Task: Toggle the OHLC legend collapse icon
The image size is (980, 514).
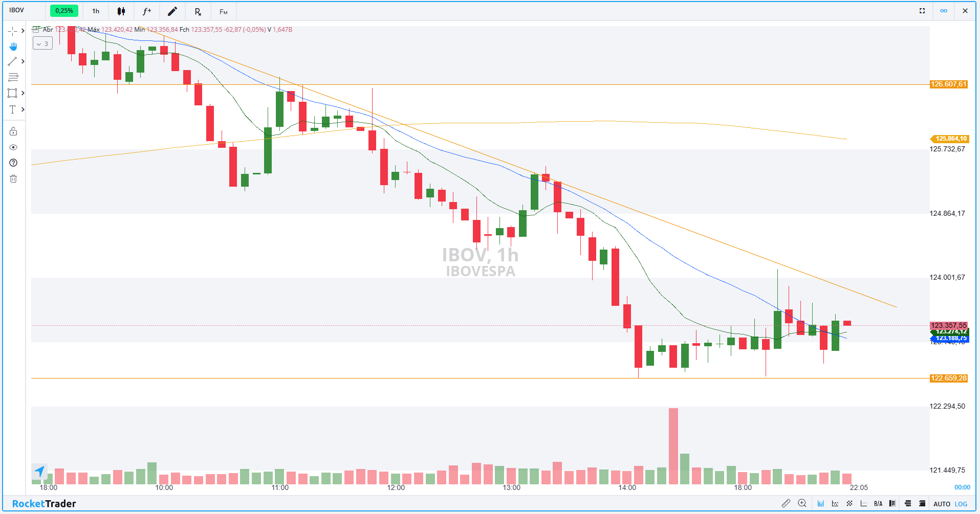Action: tap(36, 30)
